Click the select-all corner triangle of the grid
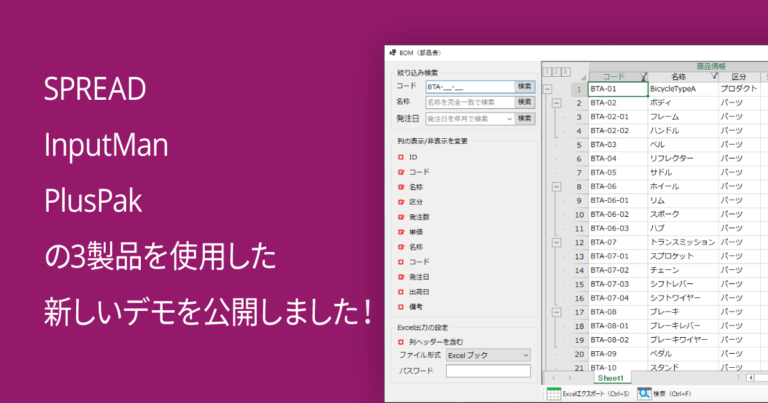This screenshot has width=768, height=403. point(583,77)
